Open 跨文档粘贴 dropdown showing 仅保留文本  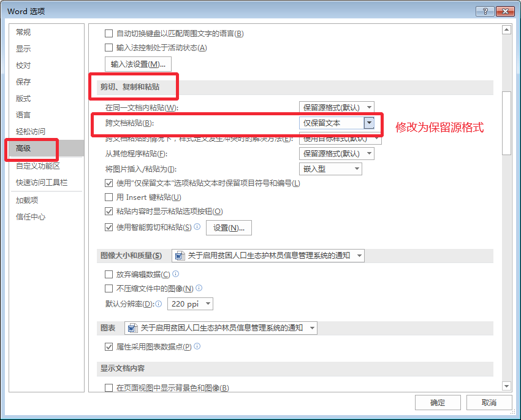(x=337, y=123)
